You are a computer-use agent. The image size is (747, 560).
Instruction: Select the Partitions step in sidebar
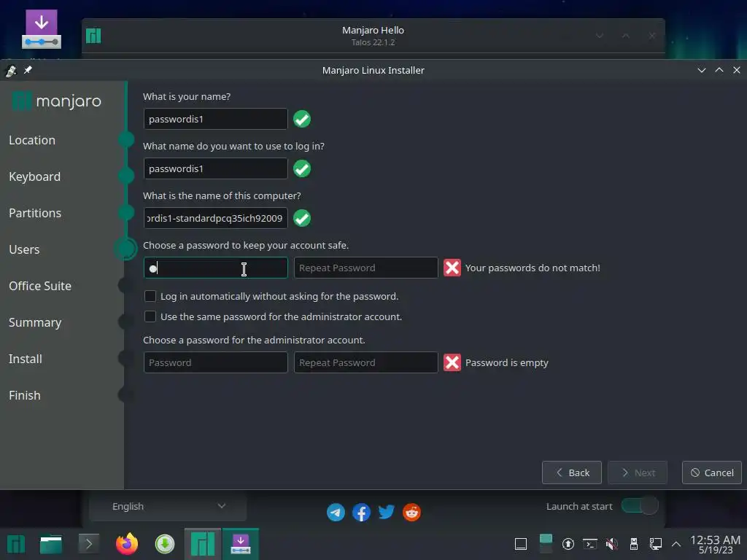tap(35, 213)
